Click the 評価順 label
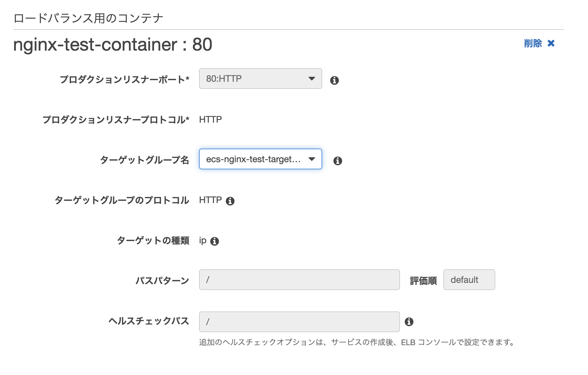 [423, 281]
